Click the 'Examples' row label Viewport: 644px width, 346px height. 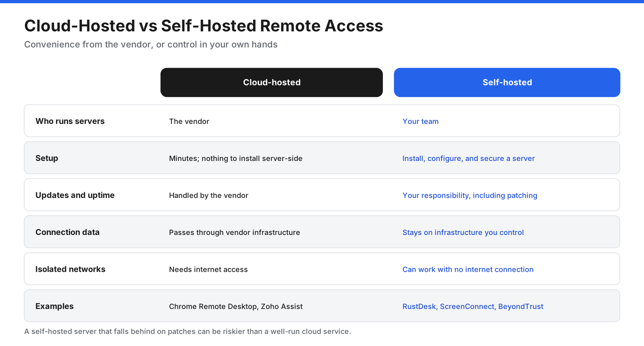pyautogui.click(x=54, y=306)
